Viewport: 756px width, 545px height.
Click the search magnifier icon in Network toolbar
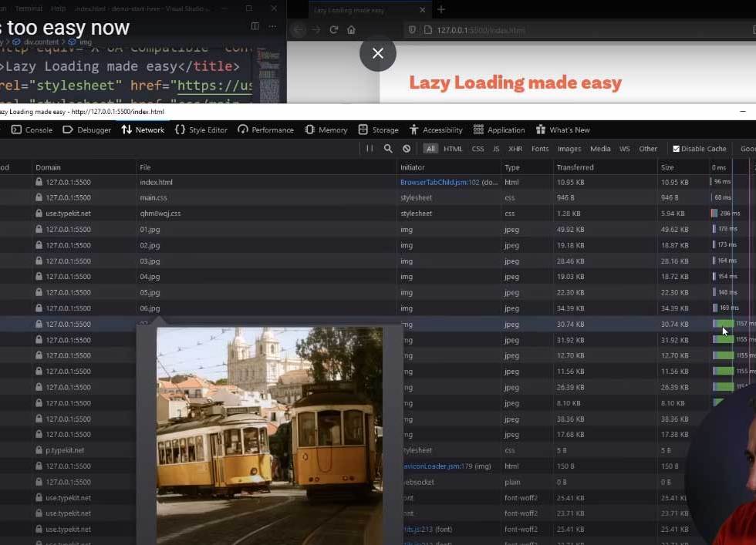pos(388,149)
